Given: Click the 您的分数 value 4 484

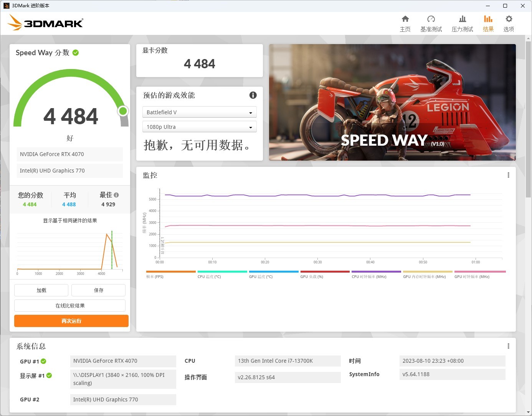Looking at the screenshot, I should pyautogui.click(x=30, y=204).
